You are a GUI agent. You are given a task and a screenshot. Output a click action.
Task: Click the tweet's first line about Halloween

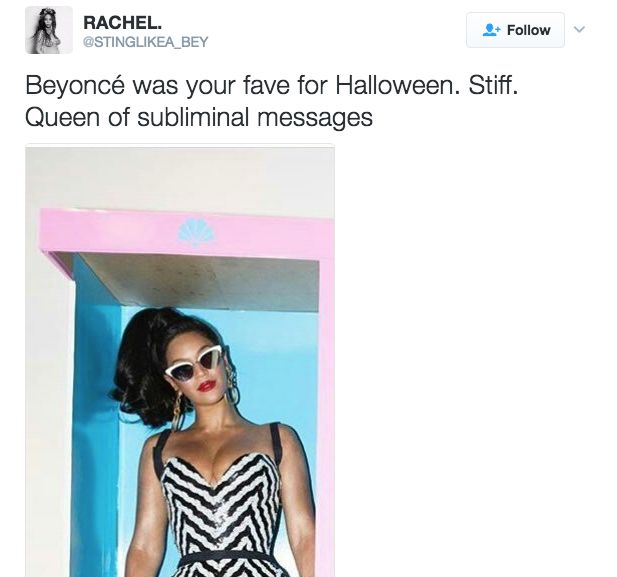(272, 85)
